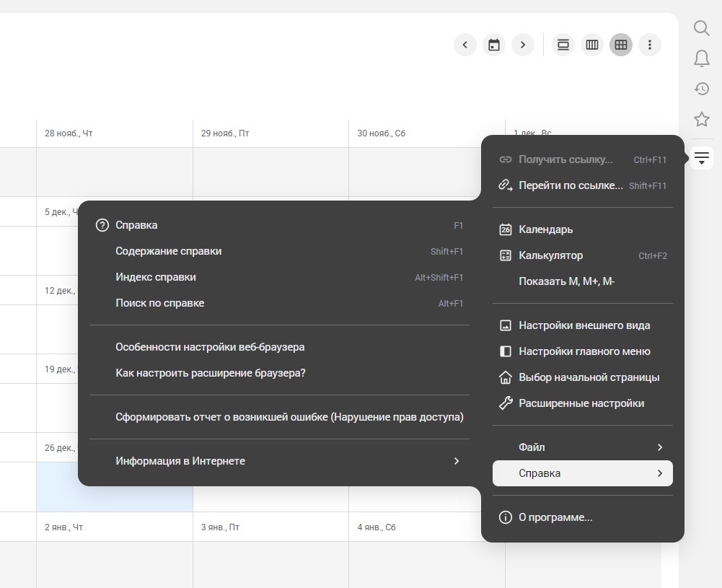
Task: Open 'О программе...' dialog
Action: [x=583, y=517]
